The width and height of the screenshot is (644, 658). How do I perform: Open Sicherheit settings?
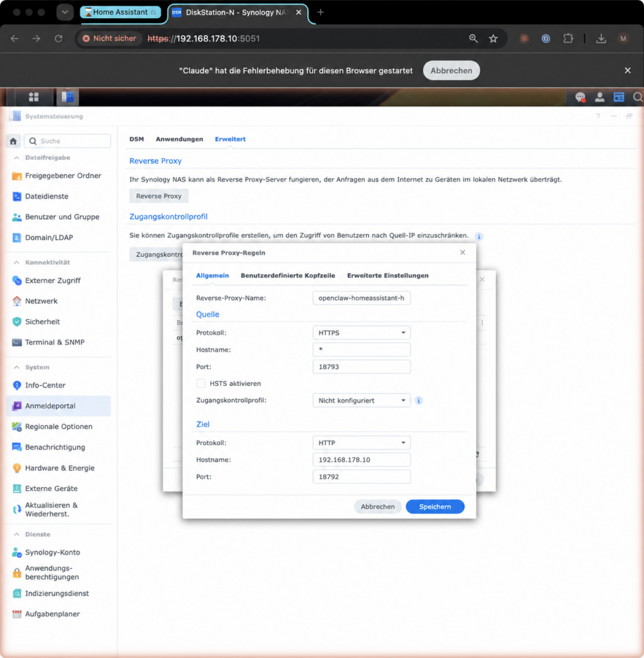click(58, 321)
